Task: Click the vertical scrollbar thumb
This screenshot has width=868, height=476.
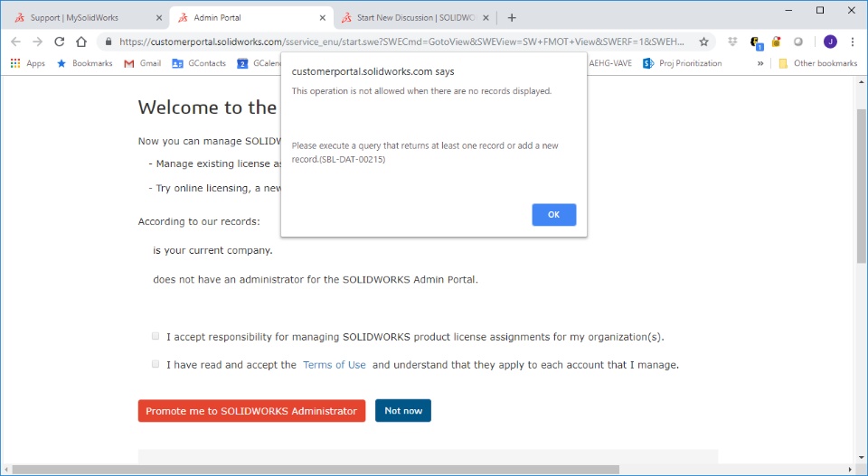Action: tap(862, 185)
